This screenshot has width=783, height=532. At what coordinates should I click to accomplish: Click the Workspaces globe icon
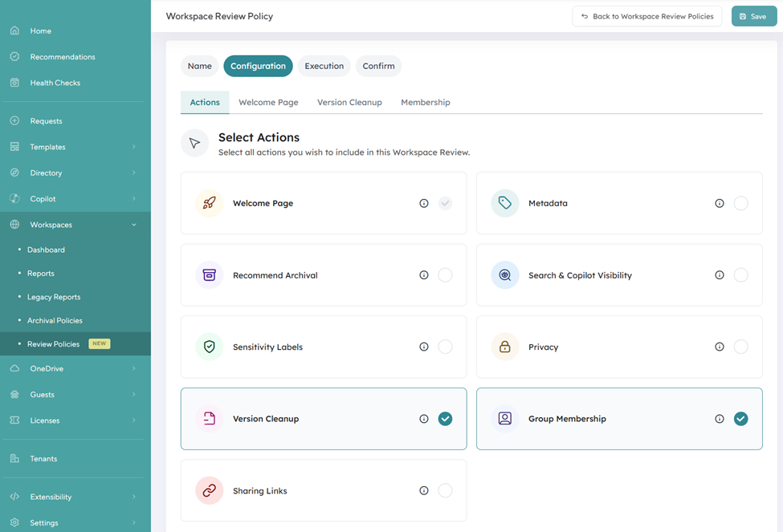point(14,225)
